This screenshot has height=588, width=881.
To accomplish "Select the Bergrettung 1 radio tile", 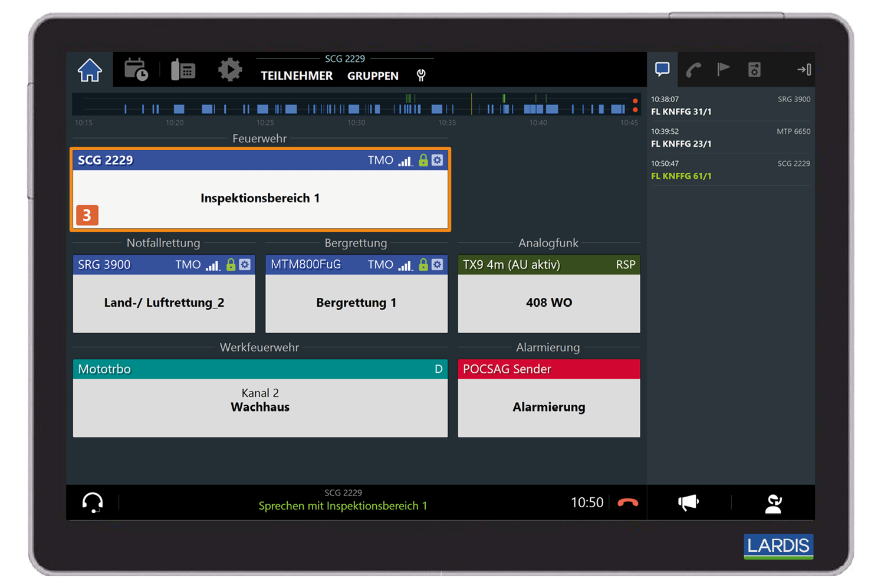I will click(x=356, y=303).
